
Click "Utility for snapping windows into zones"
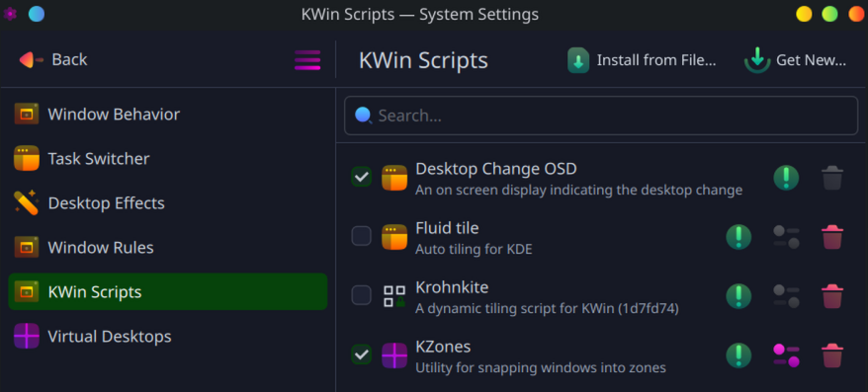point(541,367)
